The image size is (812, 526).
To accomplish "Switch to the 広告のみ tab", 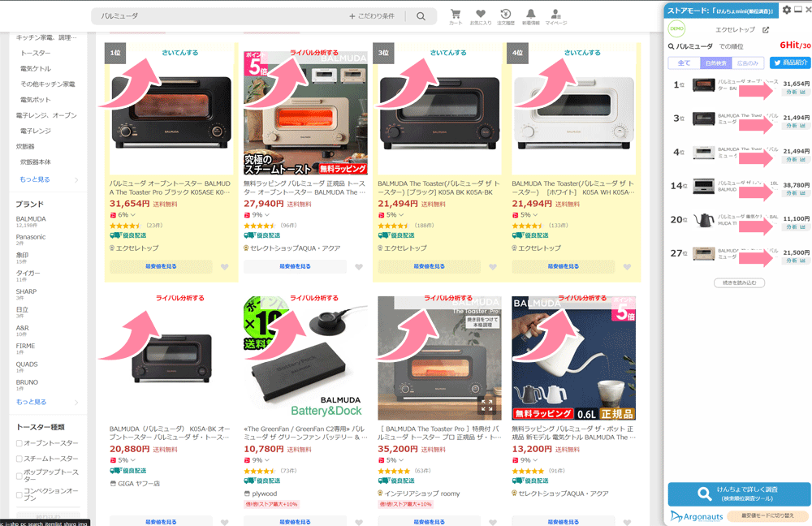I will (748, 63).
